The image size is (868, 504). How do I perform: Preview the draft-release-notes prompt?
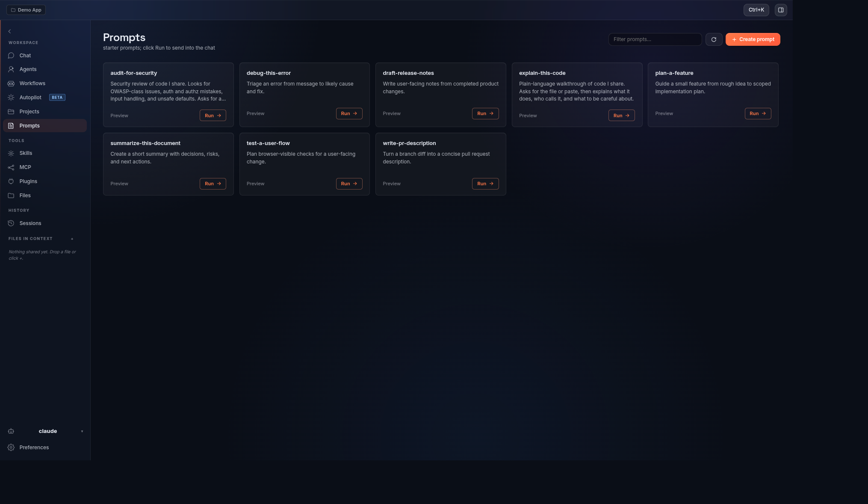click(392, 113)
